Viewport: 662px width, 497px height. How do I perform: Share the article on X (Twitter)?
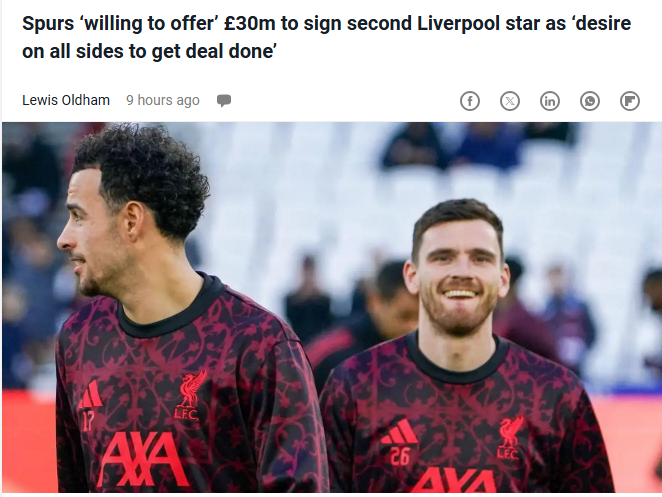click(510, 101)
